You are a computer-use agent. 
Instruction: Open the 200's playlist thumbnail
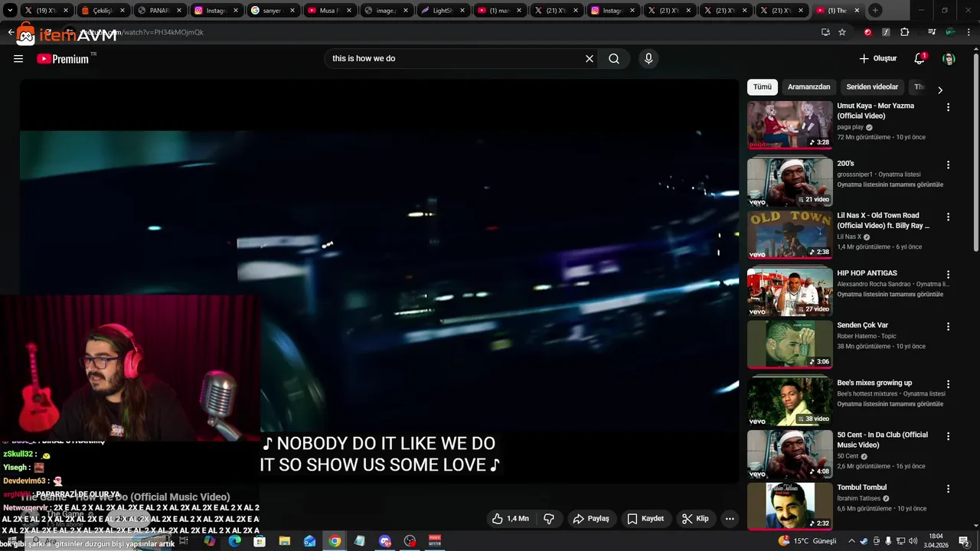point(789,182)
